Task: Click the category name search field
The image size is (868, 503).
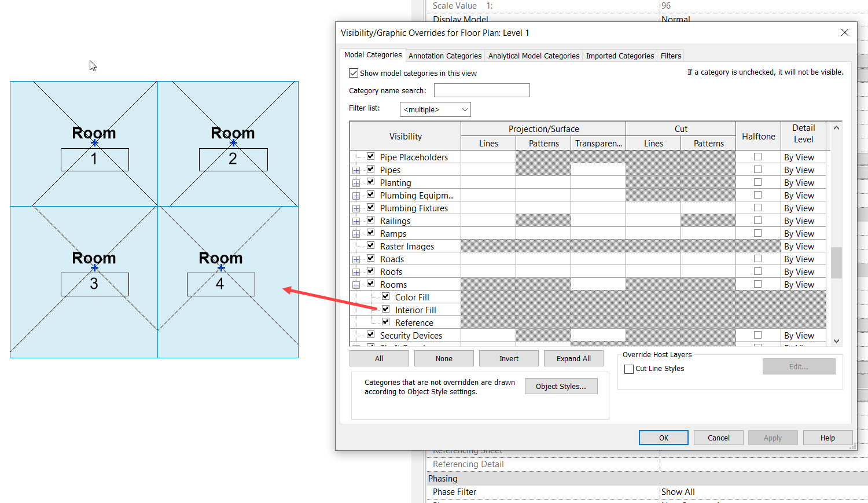Action: pos(481,90)
